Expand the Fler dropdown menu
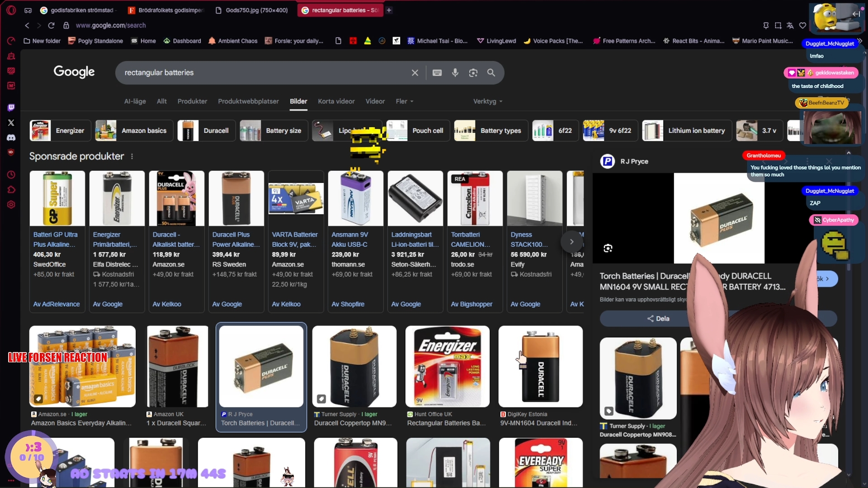This screenshot has width=868, height=488. [x=404, y=101]
